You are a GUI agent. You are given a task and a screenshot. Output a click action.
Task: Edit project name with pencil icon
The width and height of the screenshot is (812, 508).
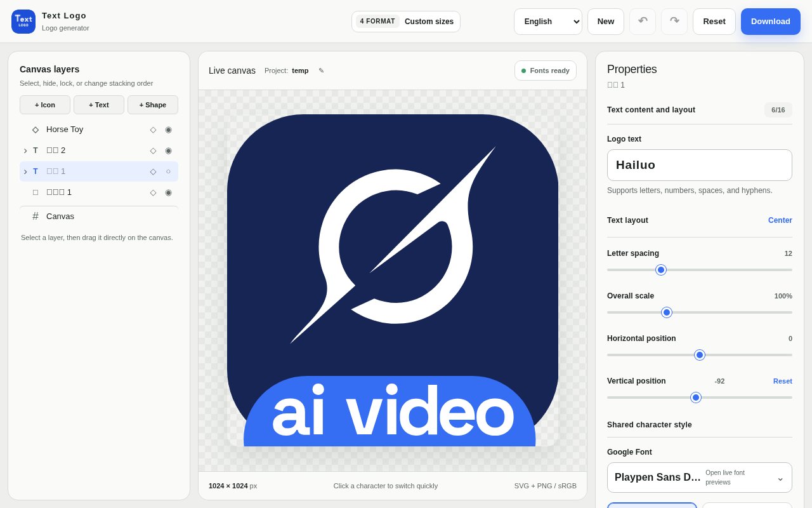tap(321, 70)
